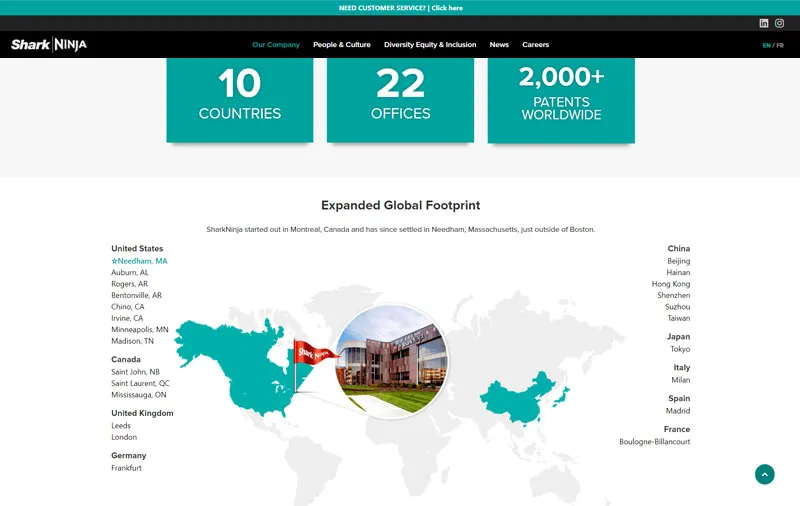Choose Frankfurt under Germany
Screen dimensions: 800x506
pos(126,468)
